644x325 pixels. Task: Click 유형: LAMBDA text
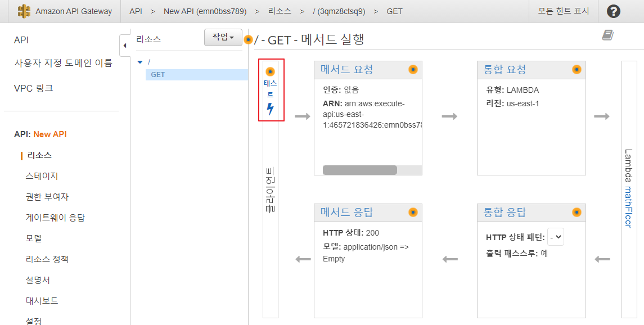512,90
